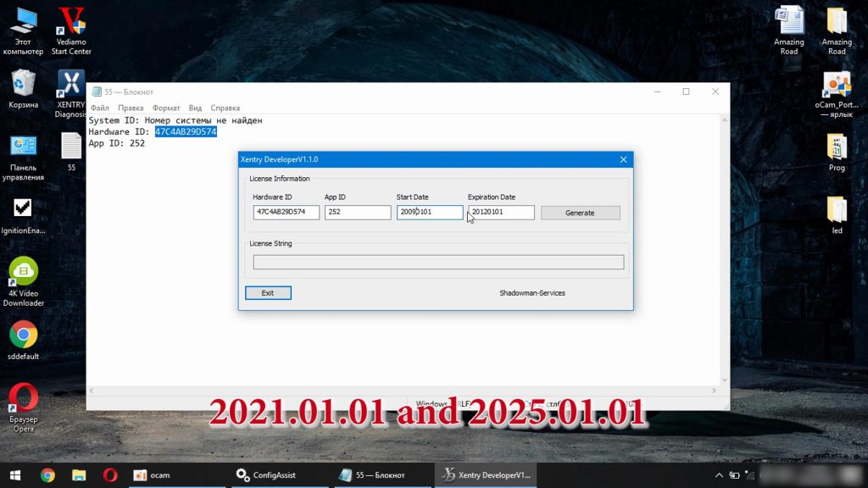868x488 pixels.
Task: Show hidden system tray icons chevron
Action: tap(719, 475)
